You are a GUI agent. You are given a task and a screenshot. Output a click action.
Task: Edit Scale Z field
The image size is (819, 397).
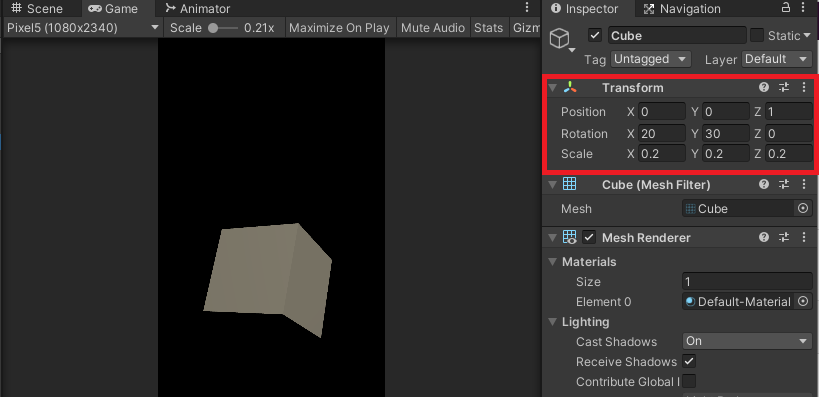tap(788, 154)
